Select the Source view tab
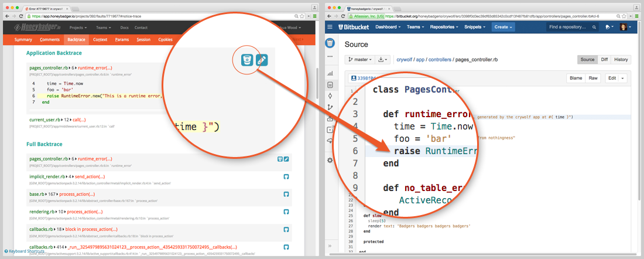 (x=587, y=60)
